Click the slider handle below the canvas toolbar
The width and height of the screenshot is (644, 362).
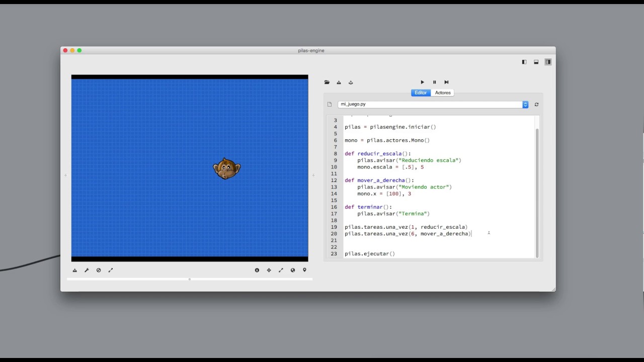pyautogui.click(x=190, y=279)
